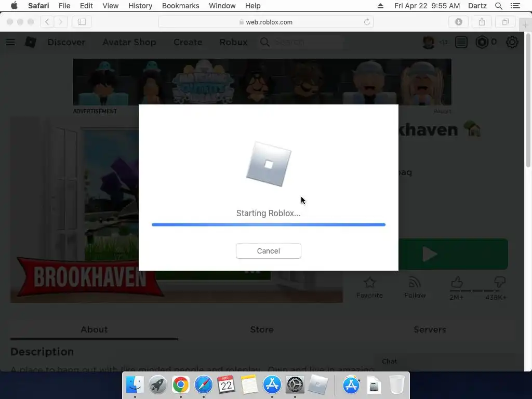Show Safari downloads

click(x=458, y=22)
